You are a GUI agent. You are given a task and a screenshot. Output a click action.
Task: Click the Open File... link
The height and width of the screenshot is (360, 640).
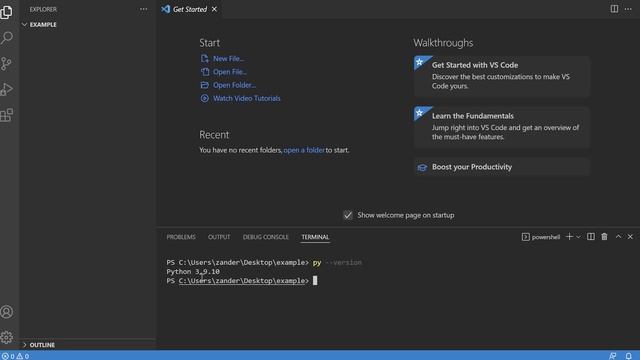tap(230, 72)
